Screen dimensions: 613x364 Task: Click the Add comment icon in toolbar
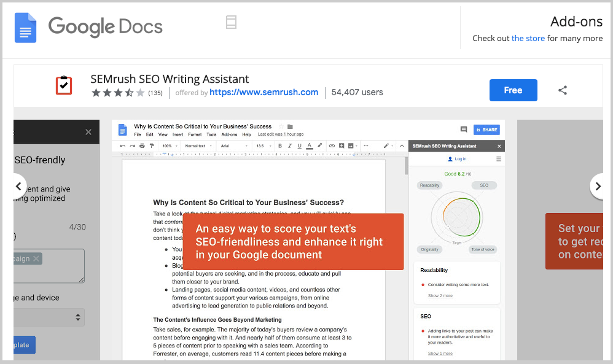coord(342,145)
